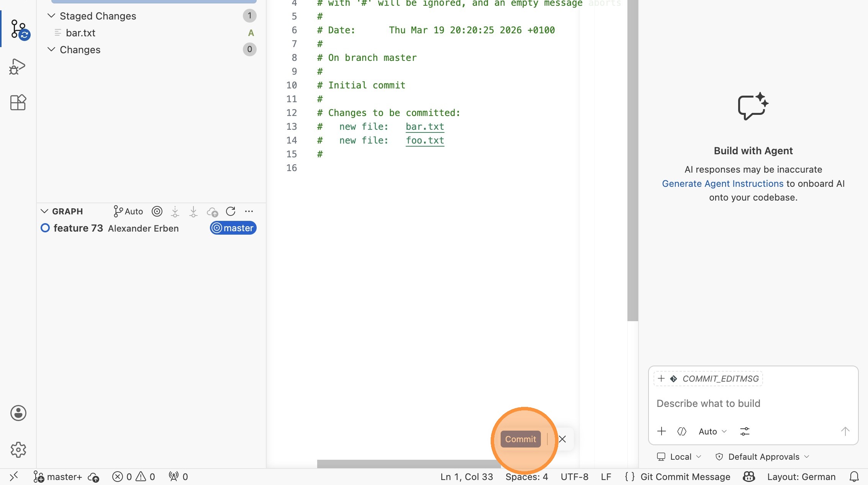Click the graph publish cloud icon
This screenshot has width=868, height=485.
(212, 211)
